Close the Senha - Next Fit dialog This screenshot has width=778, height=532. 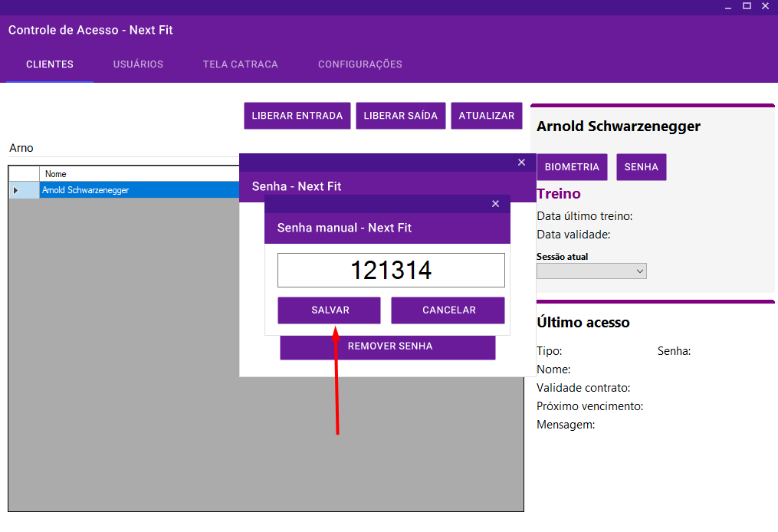(521, 163)
